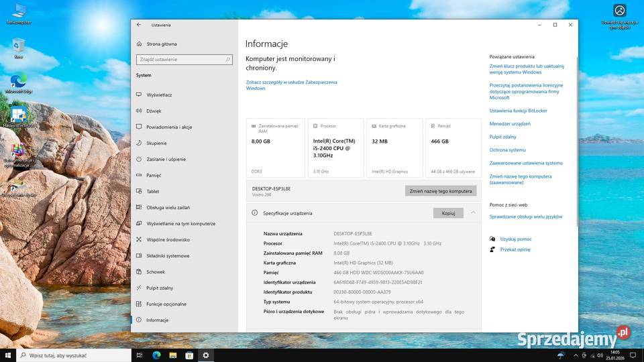
Task: Click the Składniki systemowe icon
Action: point(139,255)
